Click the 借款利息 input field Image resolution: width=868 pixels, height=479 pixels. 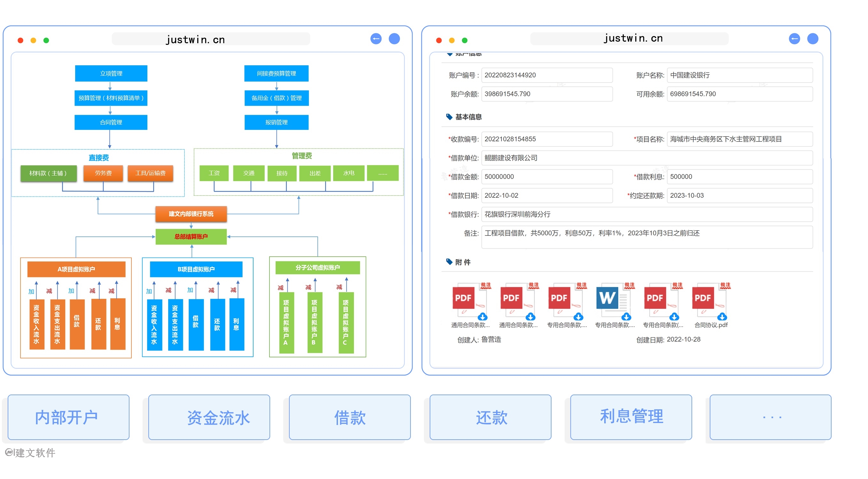pyautogui.click(x=739, y=177)
